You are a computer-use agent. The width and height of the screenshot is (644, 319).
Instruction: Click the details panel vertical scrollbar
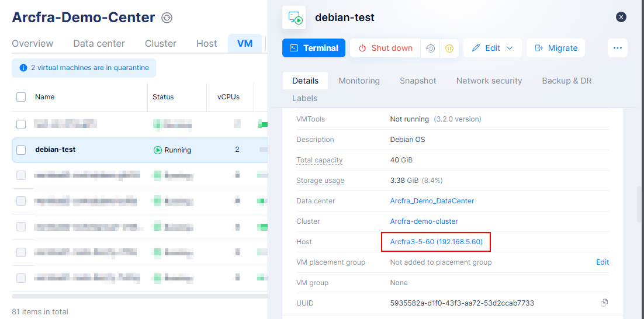640,204
